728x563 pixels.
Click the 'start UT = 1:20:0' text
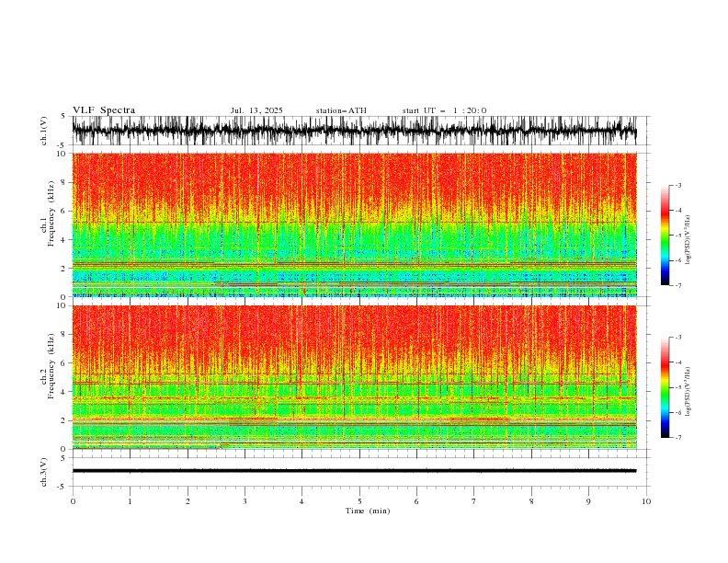click(444, 110)
